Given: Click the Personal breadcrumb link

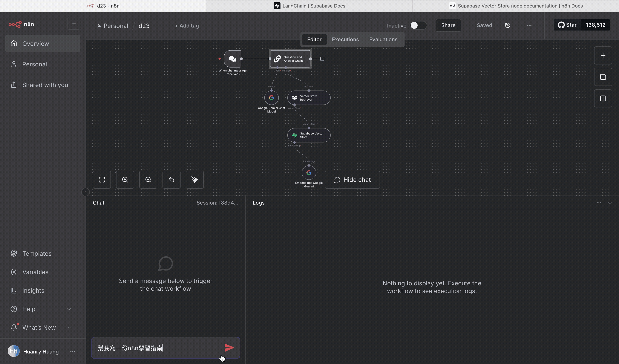Looking at the screenshot, I should (x=113, y=26).
